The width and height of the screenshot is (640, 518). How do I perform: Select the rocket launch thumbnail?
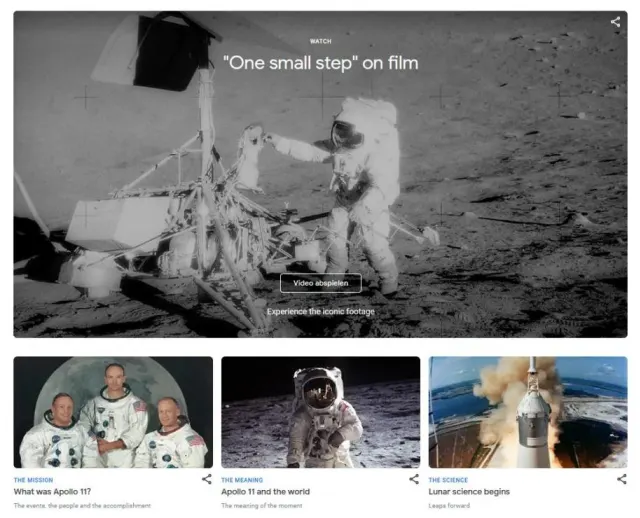528,412
